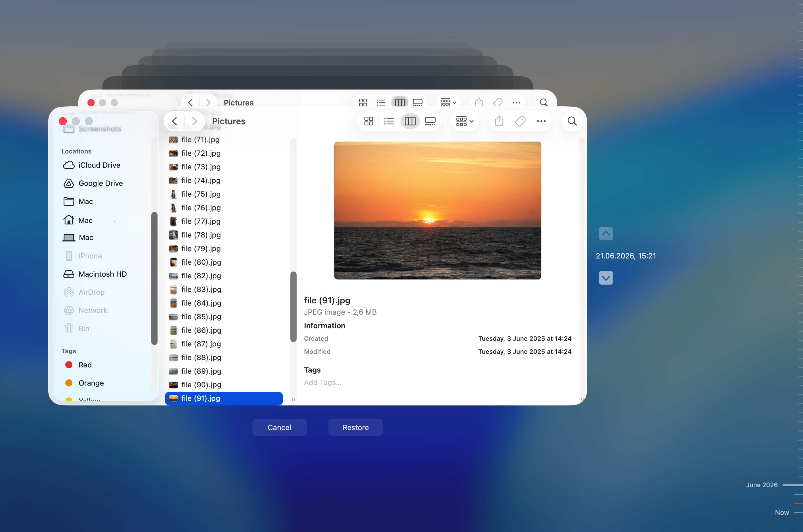Viewport: 803px width, 532px height.
Task: Click the Restore button
Action: [x=355, y=428]
